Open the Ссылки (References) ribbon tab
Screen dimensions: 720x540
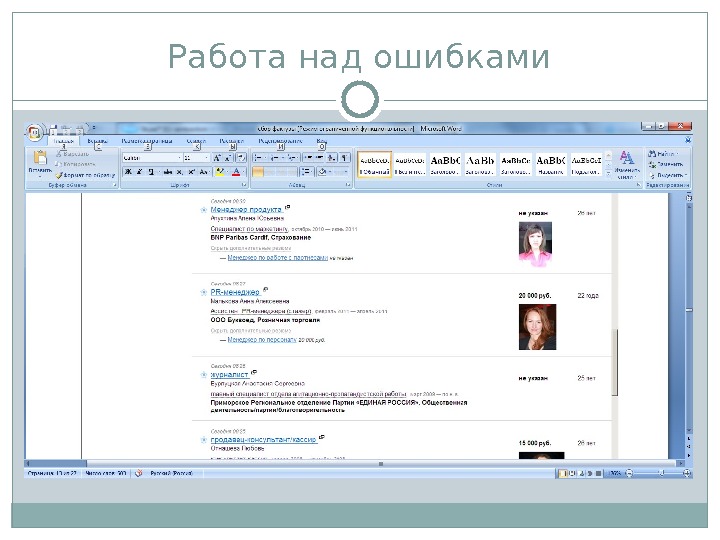coord(197,141)
